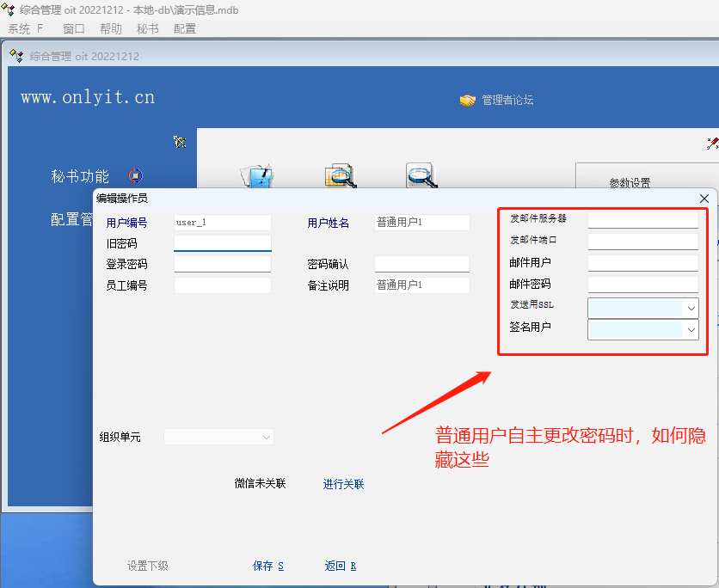Click the search magnifying glass icon

tap(421, 175)
